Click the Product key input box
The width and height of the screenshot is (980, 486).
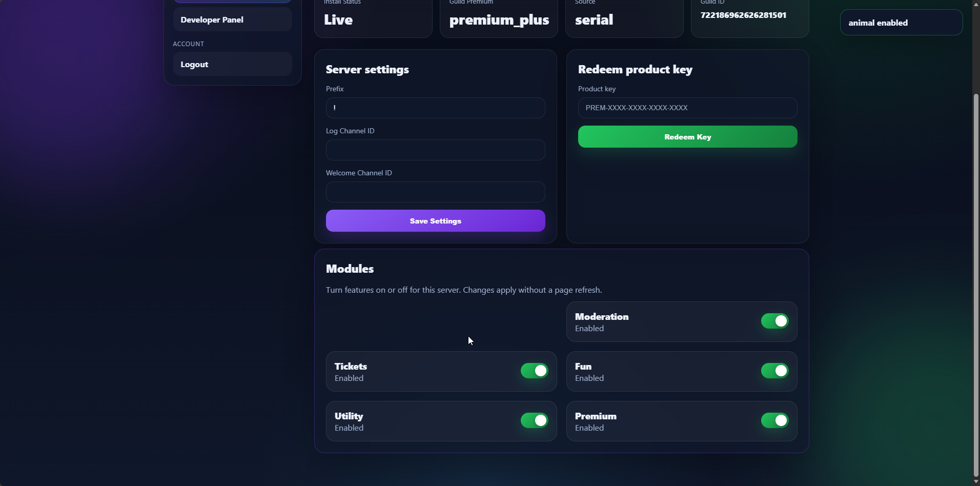pos(687,108)
